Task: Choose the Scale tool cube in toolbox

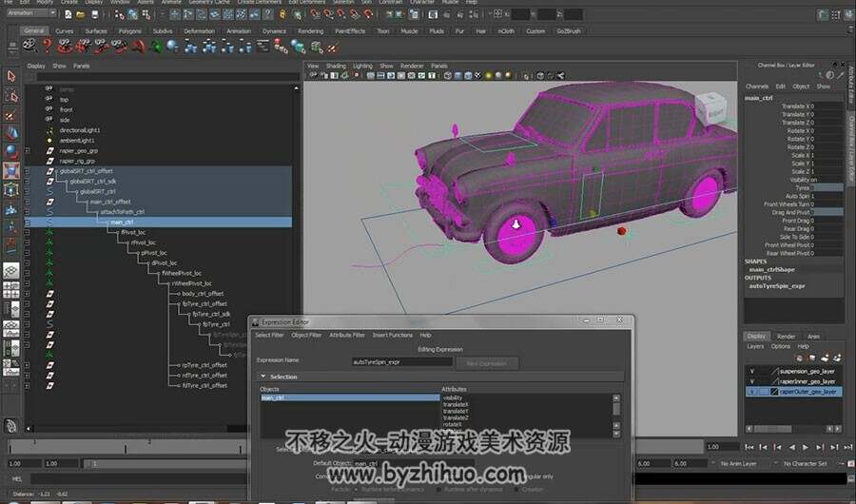Action: [10, 171]
